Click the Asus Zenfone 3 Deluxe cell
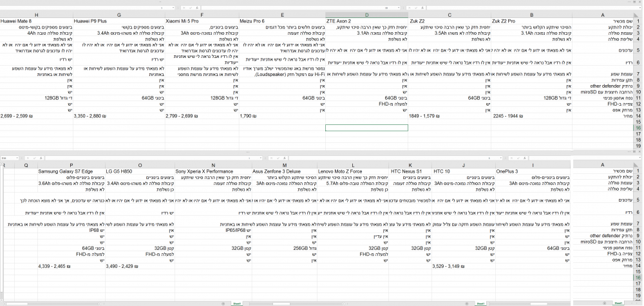Image resolution: width=644 pixels, height=306 pixels. 285,171
